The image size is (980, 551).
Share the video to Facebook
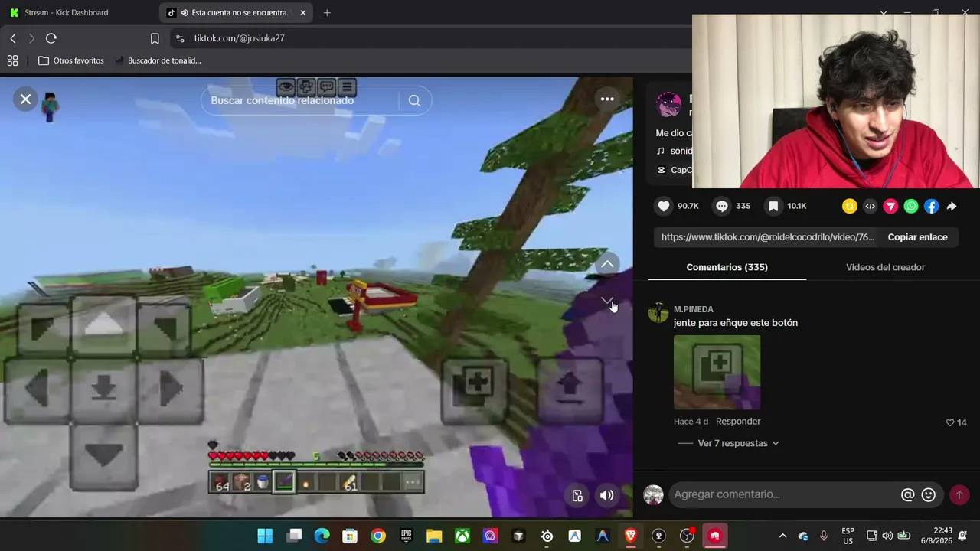932,206
